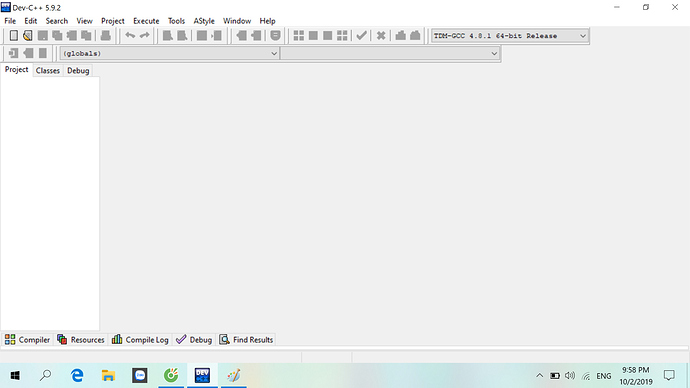The image size is (690, 388).
Task: Redo the last undone edit
Action: [x=144, y=36]
